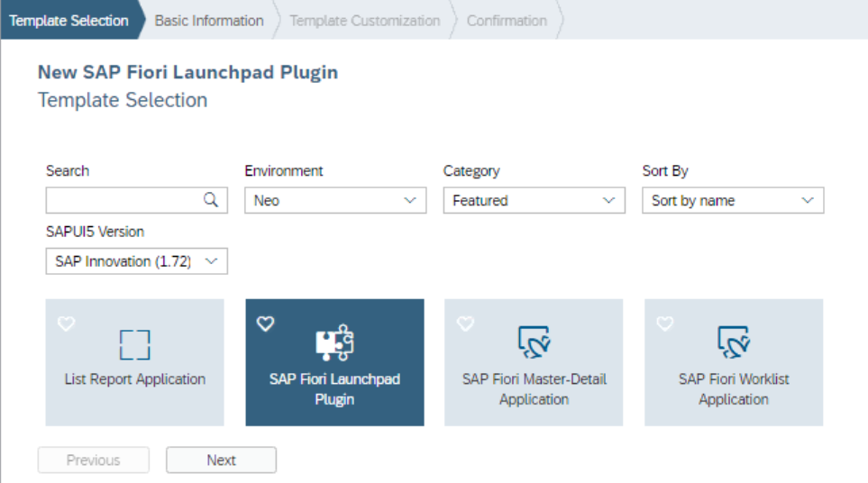
Task: Toggle favorite heart on SAP Fiori Launchpad Plugin
Action: (x=266, y=324)
